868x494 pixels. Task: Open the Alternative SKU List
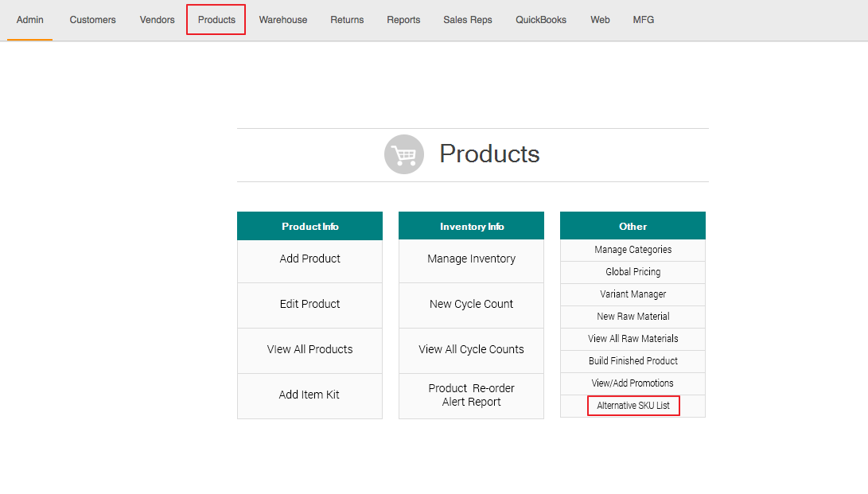633,406
